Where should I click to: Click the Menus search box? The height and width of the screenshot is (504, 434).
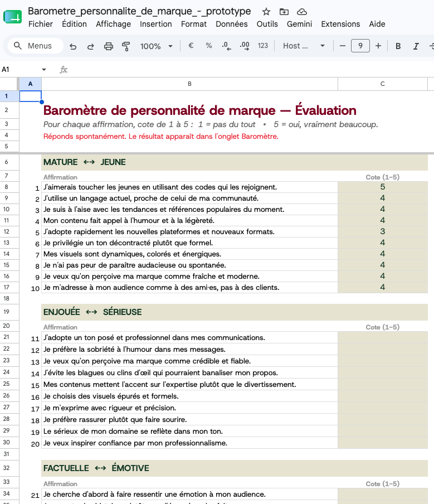pyautogui.click(x=35, y=46)
